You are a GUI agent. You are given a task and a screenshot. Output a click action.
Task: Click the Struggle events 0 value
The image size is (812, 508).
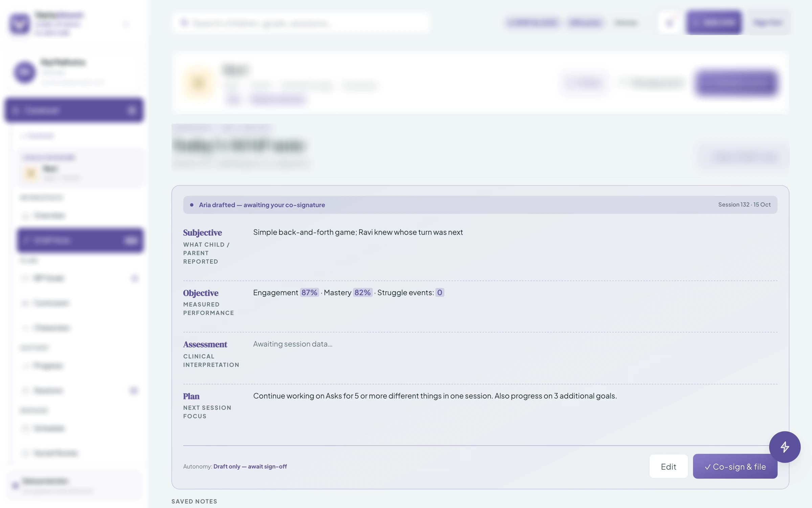coord(439,293)
